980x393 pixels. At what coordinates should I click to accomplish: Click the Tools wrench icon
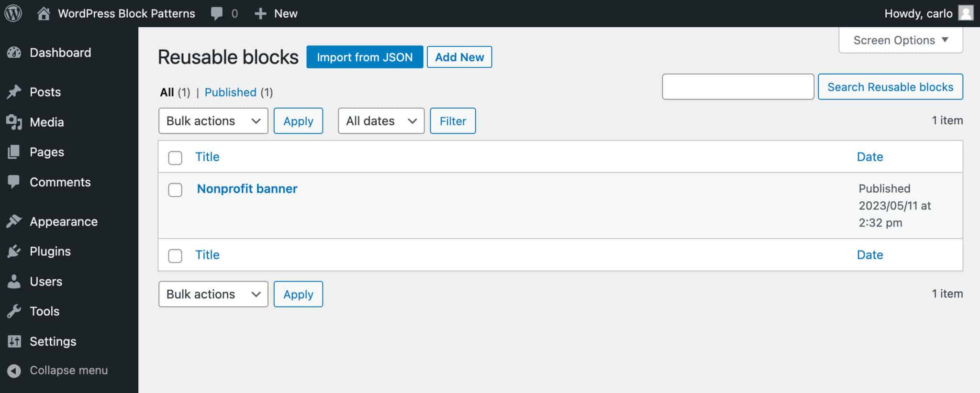coord(14,311)
